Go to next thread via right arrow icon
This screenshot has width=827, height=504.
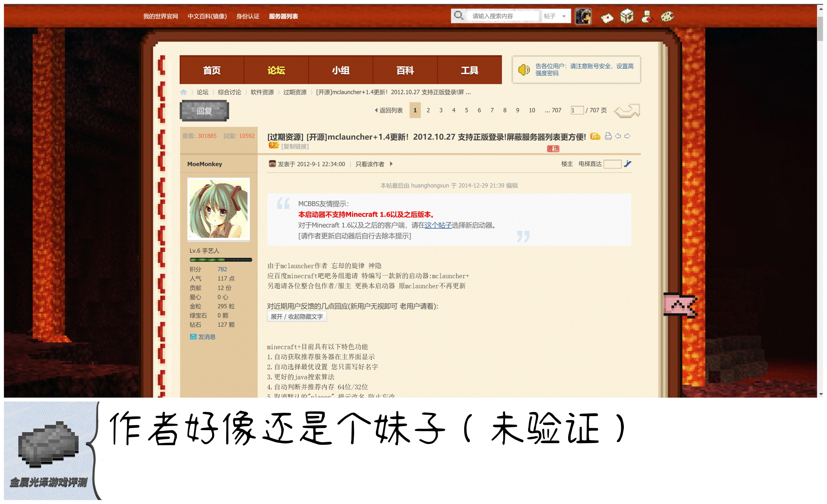pyautogui.click(x=628, y=136)
